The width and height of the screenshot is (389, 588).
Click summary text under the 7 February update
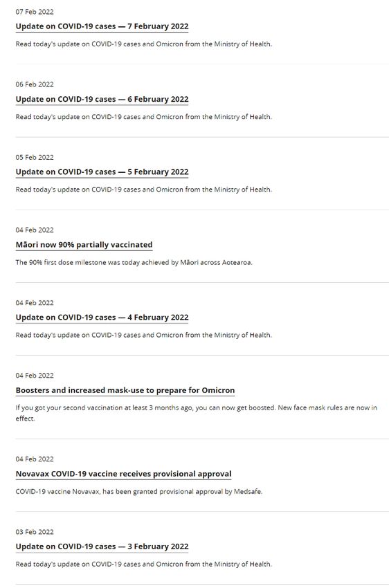coord(144,44)
